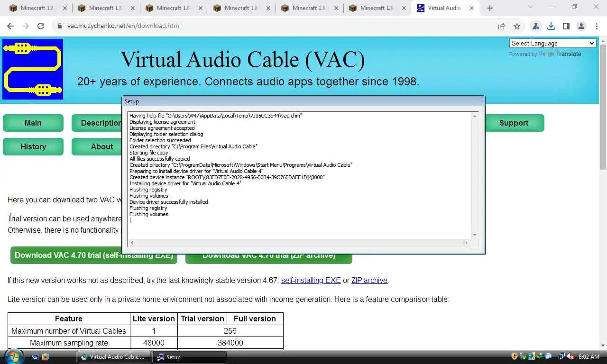The width and height of the screenshot is (607, 364).
Task: Open the network connection tray icon
Action: click(x=561, y=356)
